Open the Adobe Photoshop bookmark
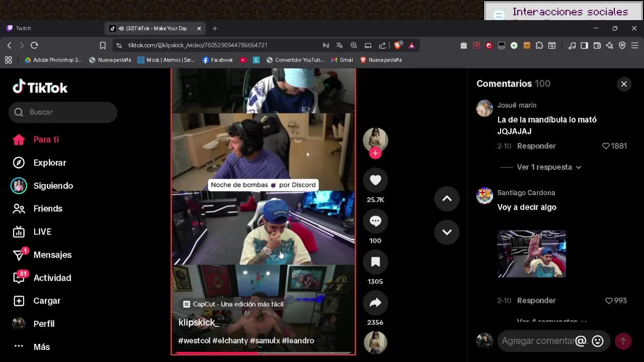The image size is (644, 362). [53, 60]
